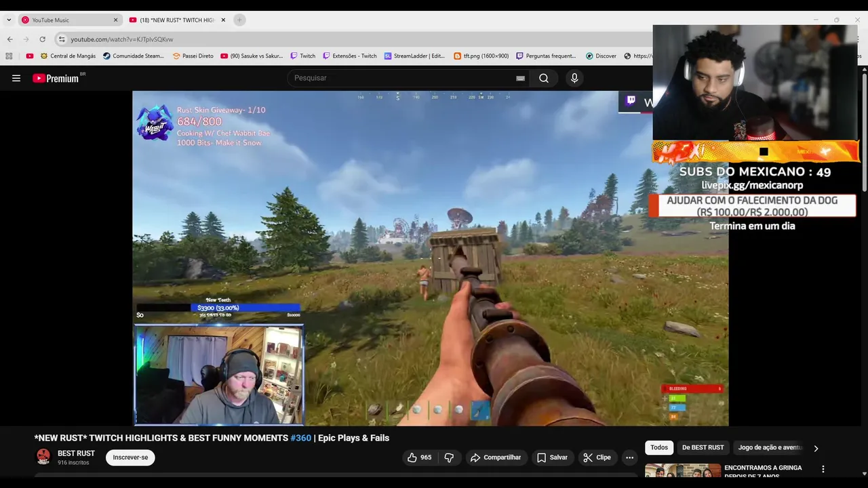Share the video via Compartilhar
Image resolution: width=868 pixels, height=488 pixels.
pyautogui.click(x=496, y=457)
